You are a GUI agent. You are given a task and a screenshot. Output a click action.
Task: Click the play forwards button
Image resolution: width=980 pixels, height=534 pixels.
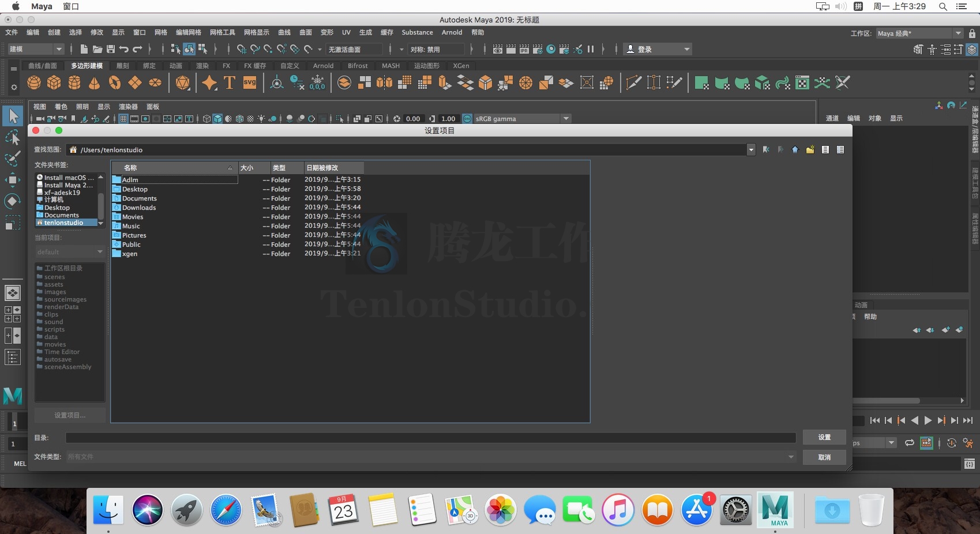[x=928, y=420]
